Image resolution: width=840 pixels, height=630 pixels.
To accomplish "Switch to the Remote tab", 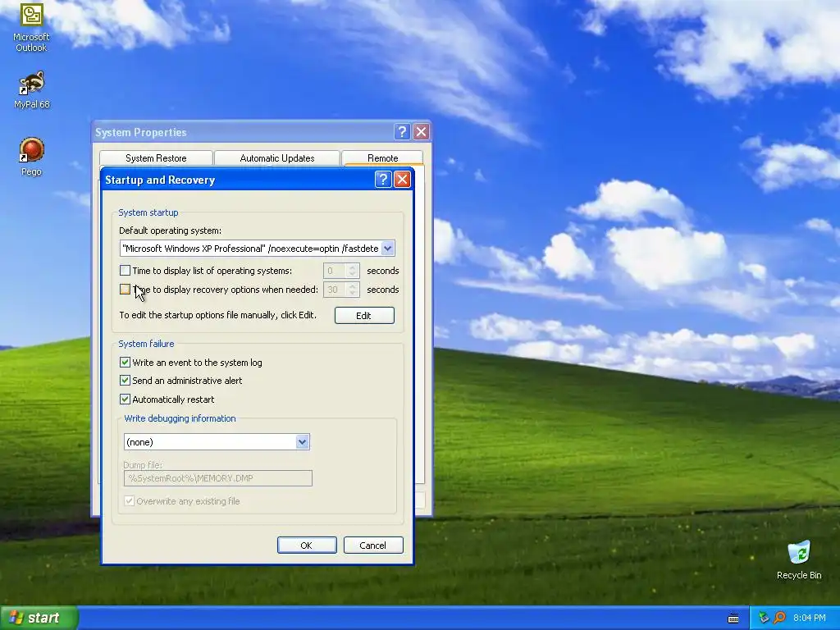I will point(382,158).
